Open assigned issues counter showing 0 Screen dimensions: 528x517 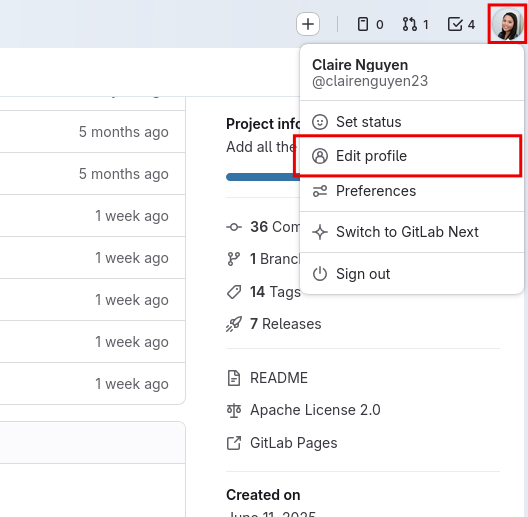click(x=370, y=25)
